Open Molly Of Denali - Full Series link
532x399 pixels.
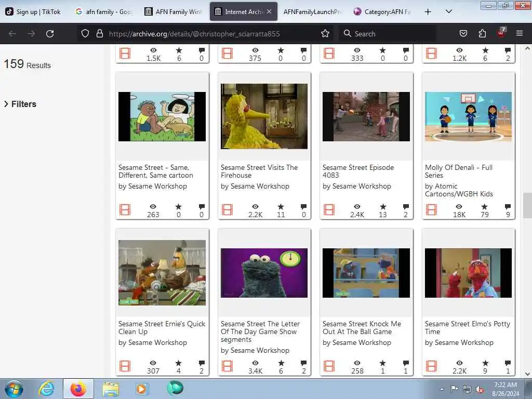click(459, 171)
